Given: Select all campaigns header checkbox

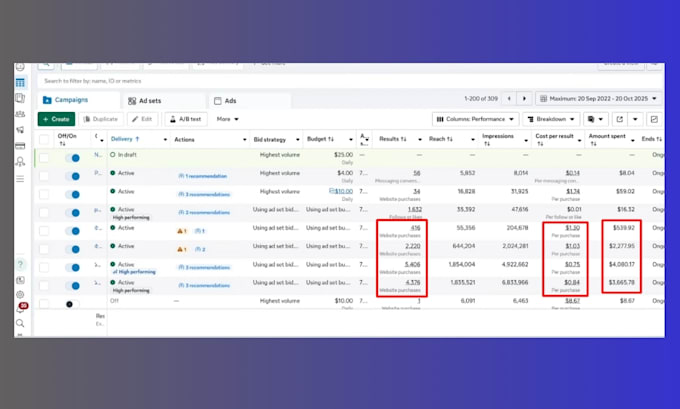Looking at the screenshot, I should point(44,139).
